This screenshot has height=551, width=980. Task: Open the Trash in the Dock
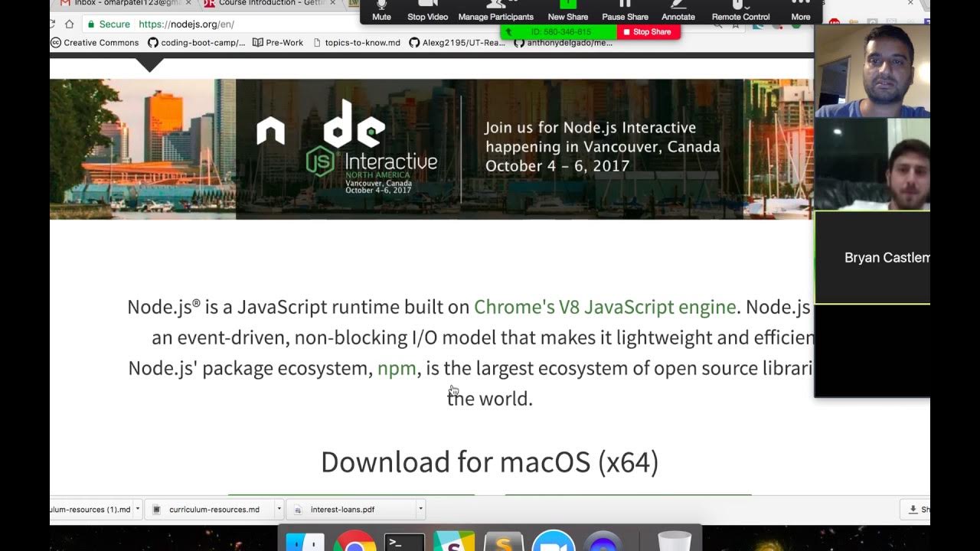pos(675,541)
